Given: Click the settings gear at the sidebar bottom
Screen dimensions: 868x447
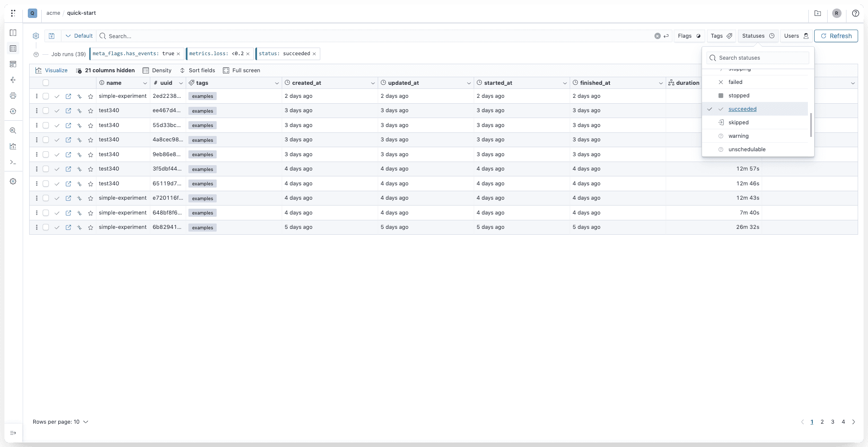Looking at the screenshot, I should coord(13,181).
